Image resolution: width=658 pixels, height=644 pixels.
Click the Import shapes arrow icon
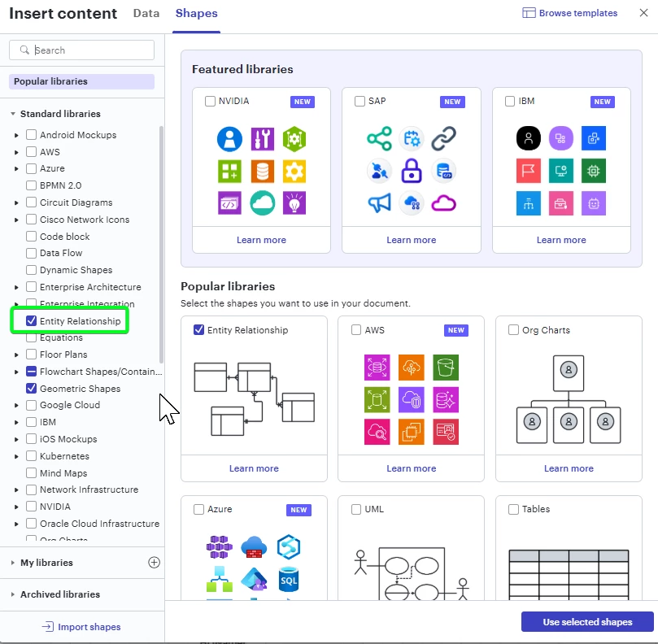[x=48, y=627]
